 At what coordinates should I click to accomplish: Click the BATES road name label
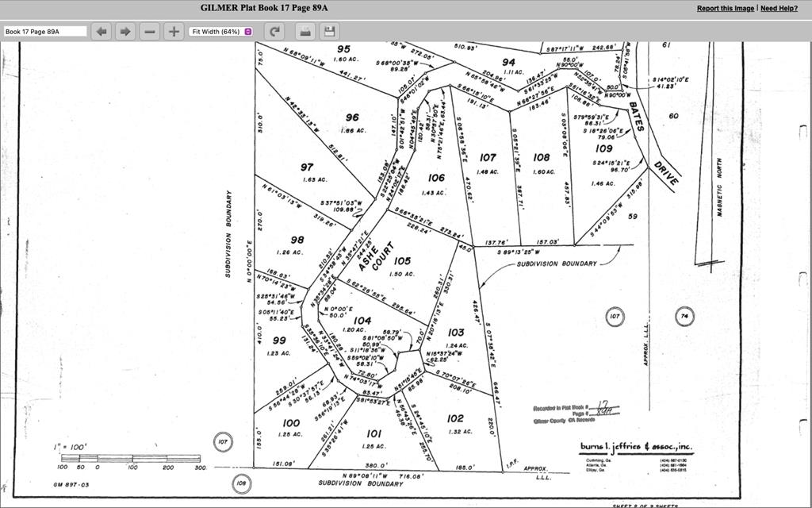coord(637,116)
